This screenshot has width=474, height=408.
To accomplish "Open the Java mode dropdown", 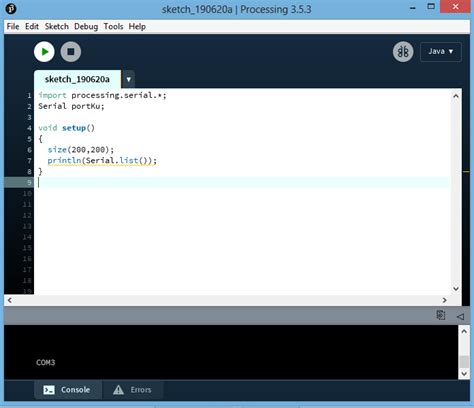I will [x=441, y=52].
